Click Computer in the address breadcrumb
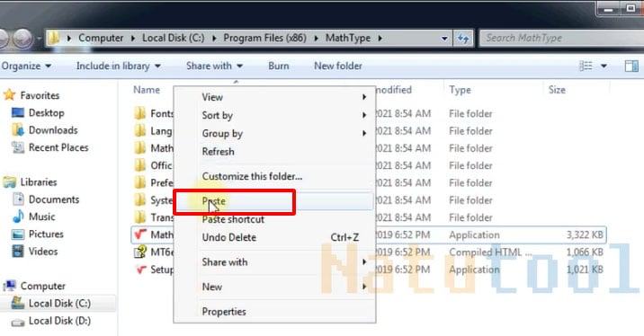The width and height of the screenshot is (644, 336). 101,38
